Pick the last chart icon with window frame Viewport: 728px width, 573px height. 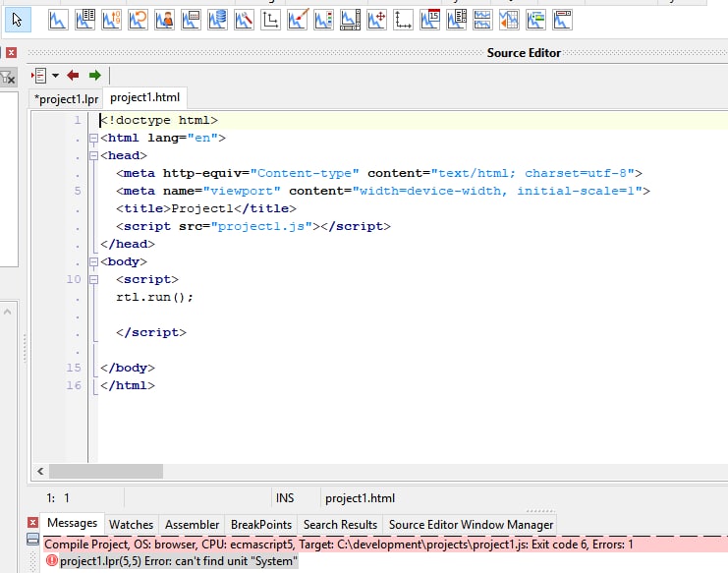(x=562, y=20)
